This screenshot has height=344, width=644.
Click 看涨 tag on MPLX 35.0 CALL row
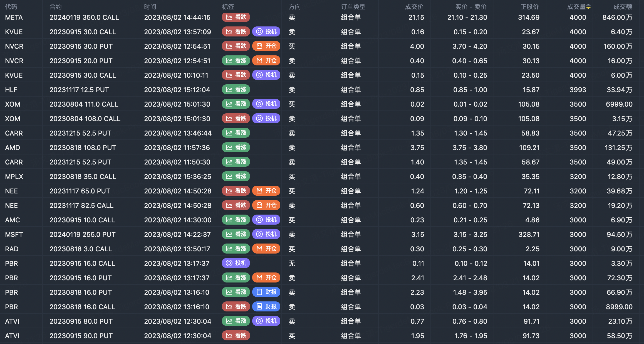pyautogui.click(x=236, y=176)
